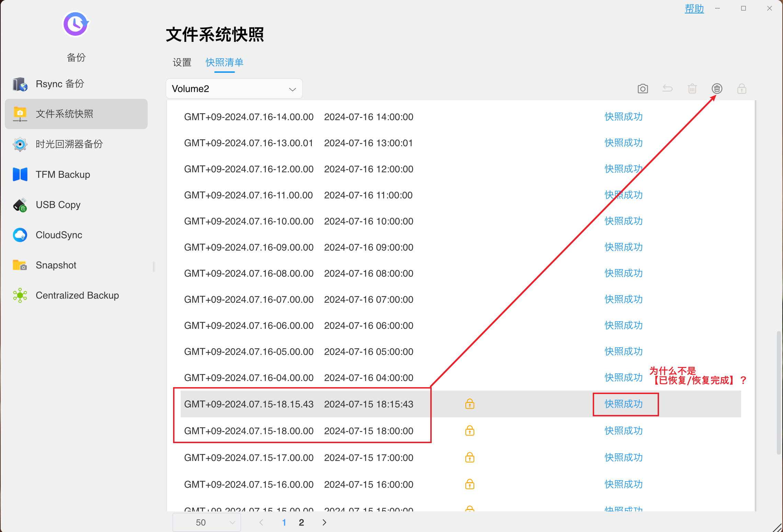Go to page 2
Screen dimensions: 783x532
pyautogui.click(x=301, y=522)
